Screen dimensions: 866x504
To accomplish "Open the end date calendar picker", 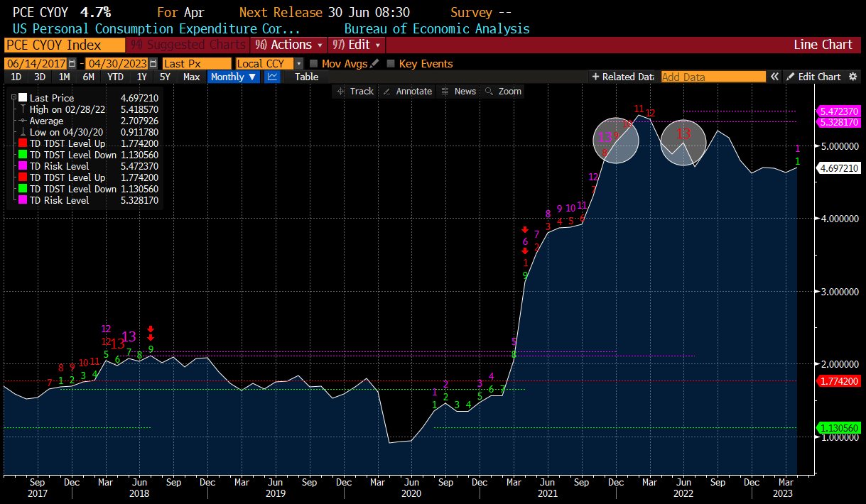I will coord(153,63).
